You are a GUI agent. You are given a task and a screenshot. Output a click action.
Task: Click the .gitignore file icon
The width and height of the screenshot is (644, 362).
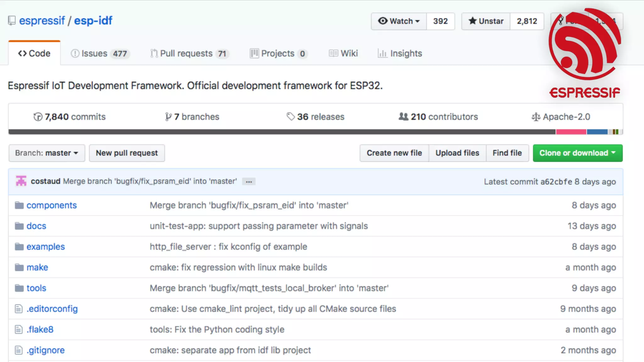(x=19, y=350)
